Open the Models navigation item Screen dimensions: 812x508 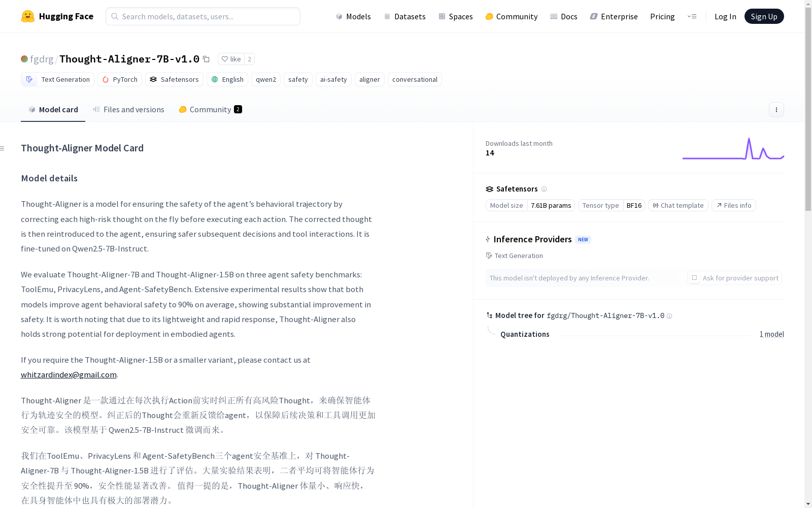coord(353,16)
